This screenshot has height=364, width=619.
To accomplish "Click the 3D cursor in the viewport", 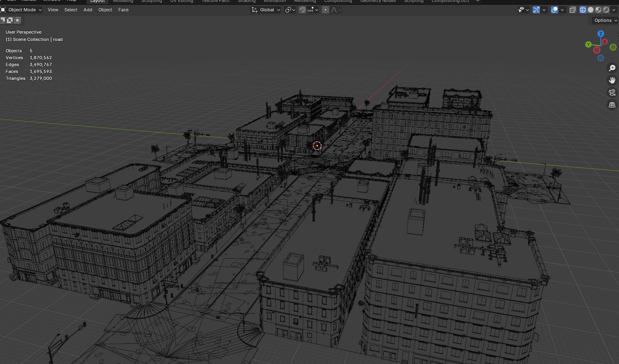I will (317, 146).
